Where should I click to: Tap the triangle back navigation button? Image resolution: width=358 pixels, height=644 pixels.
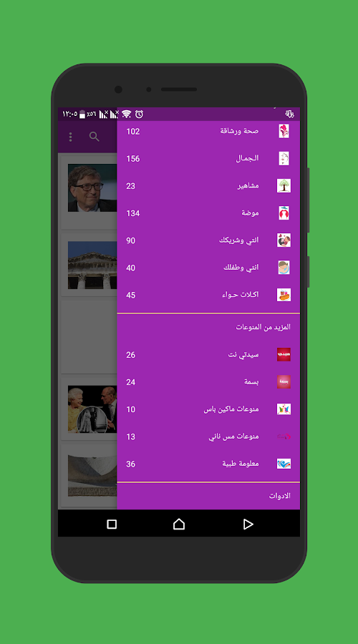(x=248, y=524)
